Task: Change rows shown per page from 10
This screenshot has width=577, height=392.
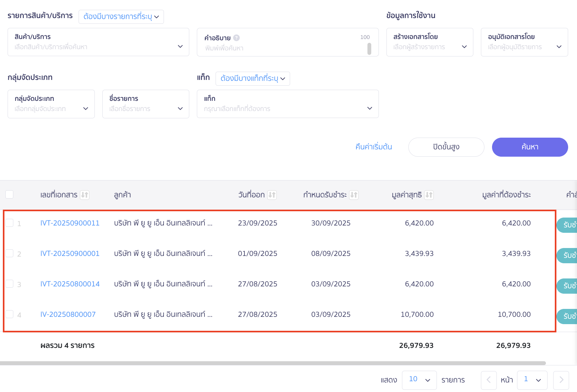Action: [x=419, y=380]
